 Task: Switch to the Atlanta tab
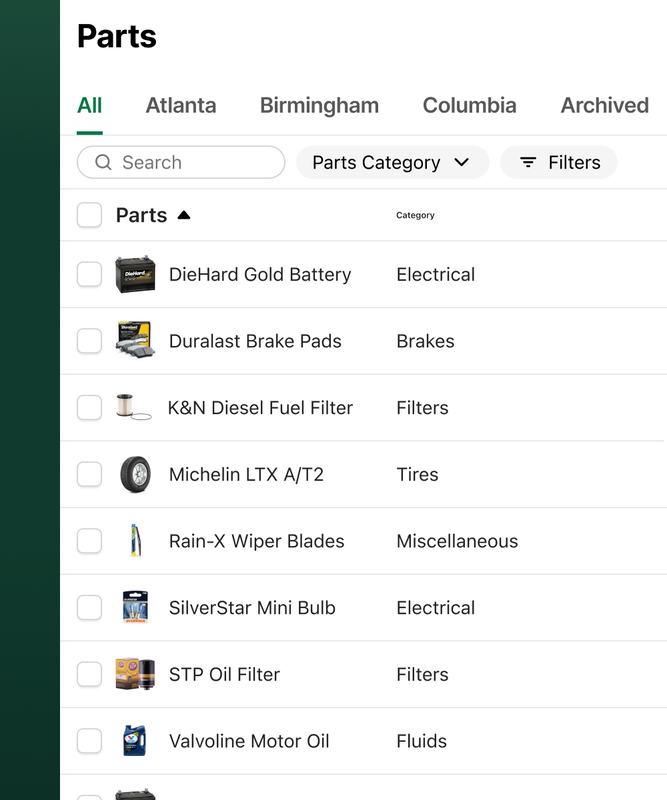pyautogui.click(x=181, y=106)
